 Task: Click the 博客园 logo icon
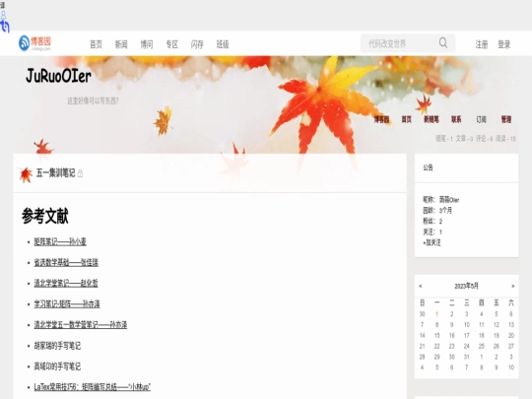point(34,43)
